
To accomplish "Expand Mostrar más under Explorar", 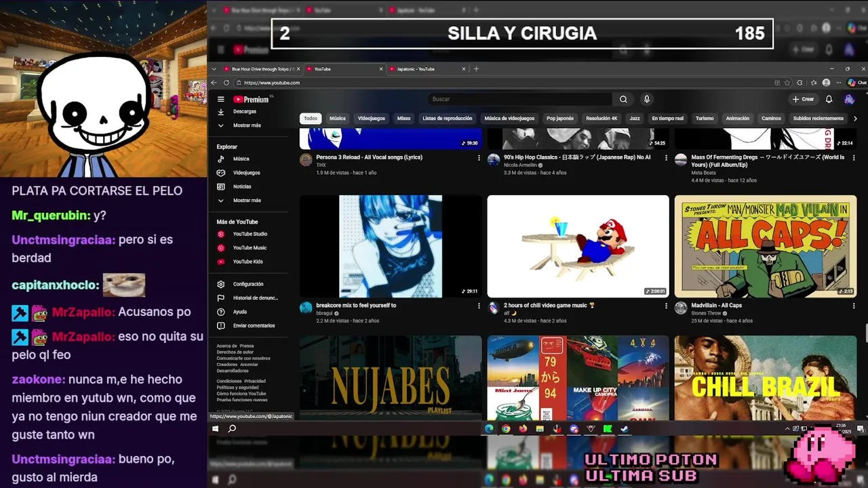I will (x=248, y=201).
